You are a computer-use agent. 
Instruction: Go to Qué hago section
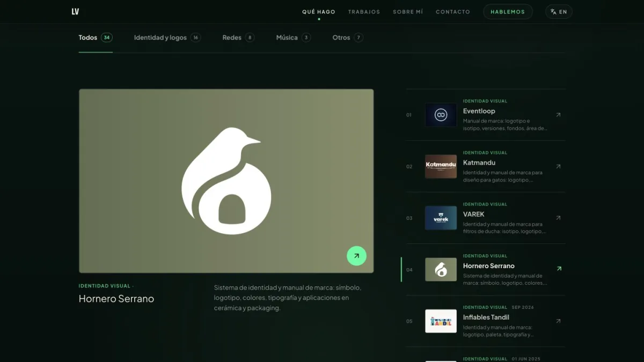[319, 12]
